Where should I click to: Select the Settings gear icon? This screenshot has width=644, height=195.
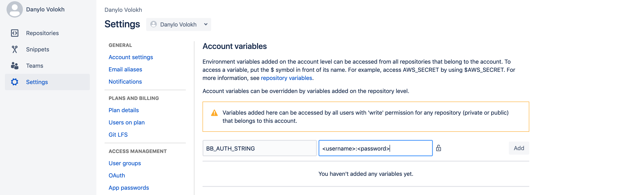click(15, 82)
